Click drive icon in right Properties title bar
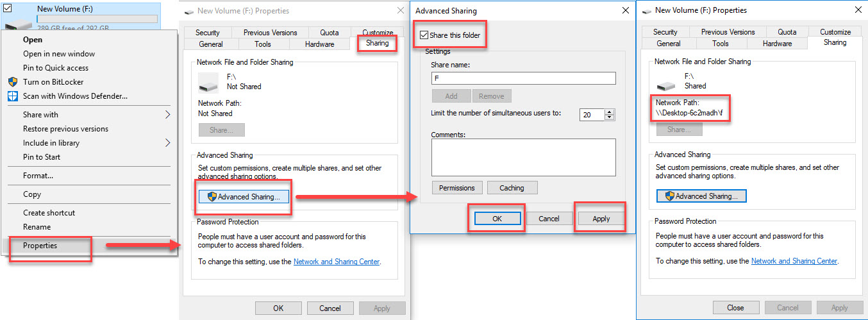 click(646, 10)
